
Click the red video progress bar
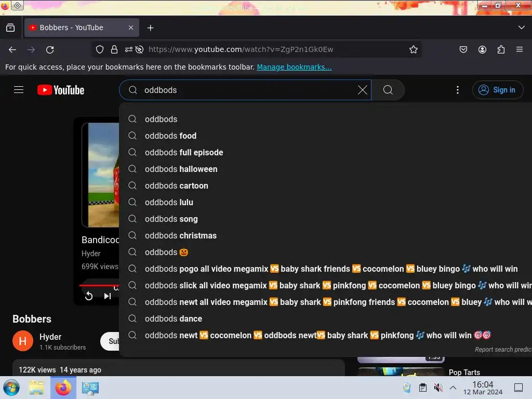click(99, 286)
